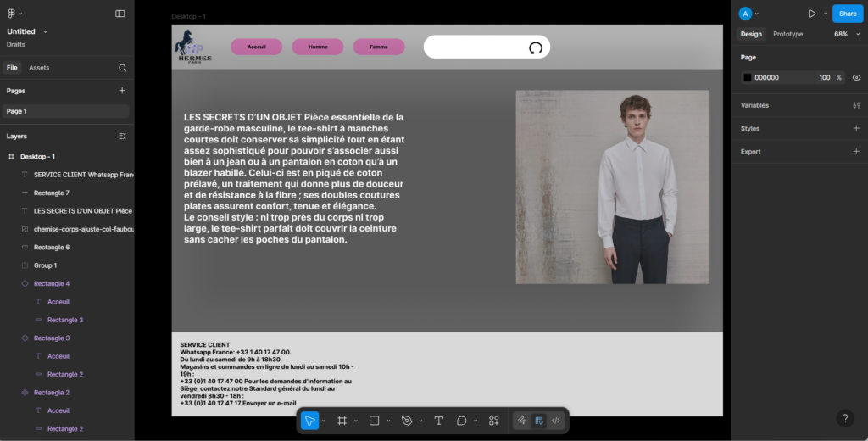The width and height of the screenshot is (868, 441).
Task: Add a new page with plus button
Action: 122,91
